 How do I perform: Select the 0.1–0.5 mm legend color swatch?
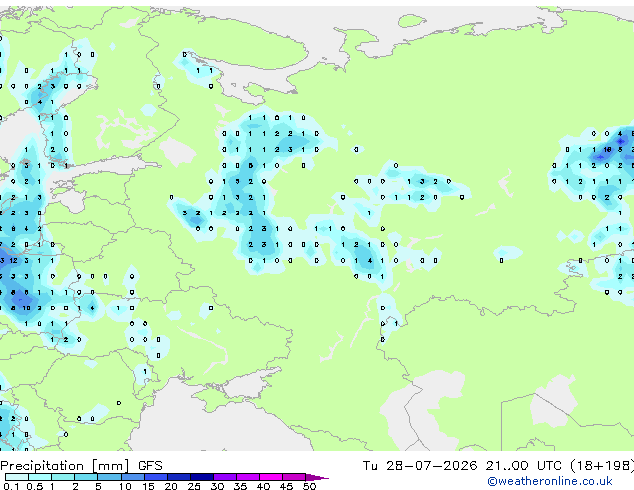(x=17, y=477)
